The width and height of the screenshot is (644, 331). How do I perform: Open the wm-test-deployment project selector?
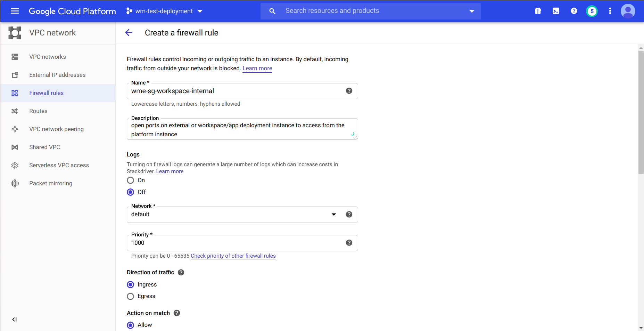(x=164, y=11)
